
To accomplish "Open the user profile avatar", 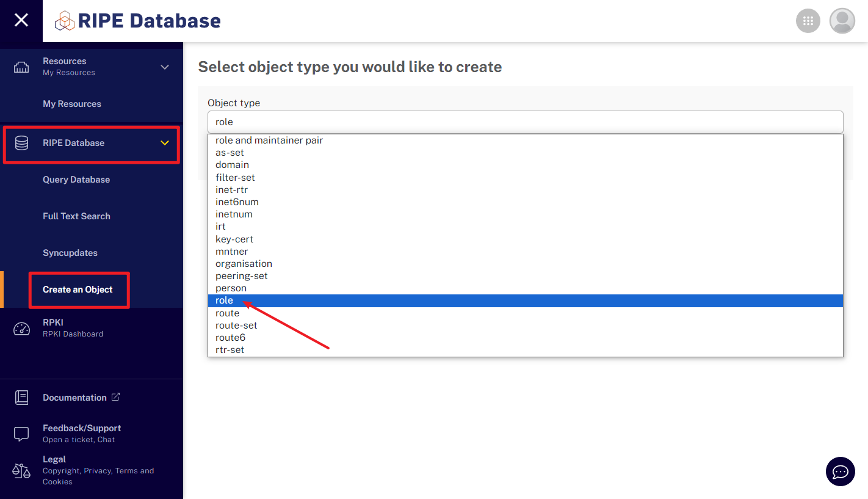I will point(842,21).
